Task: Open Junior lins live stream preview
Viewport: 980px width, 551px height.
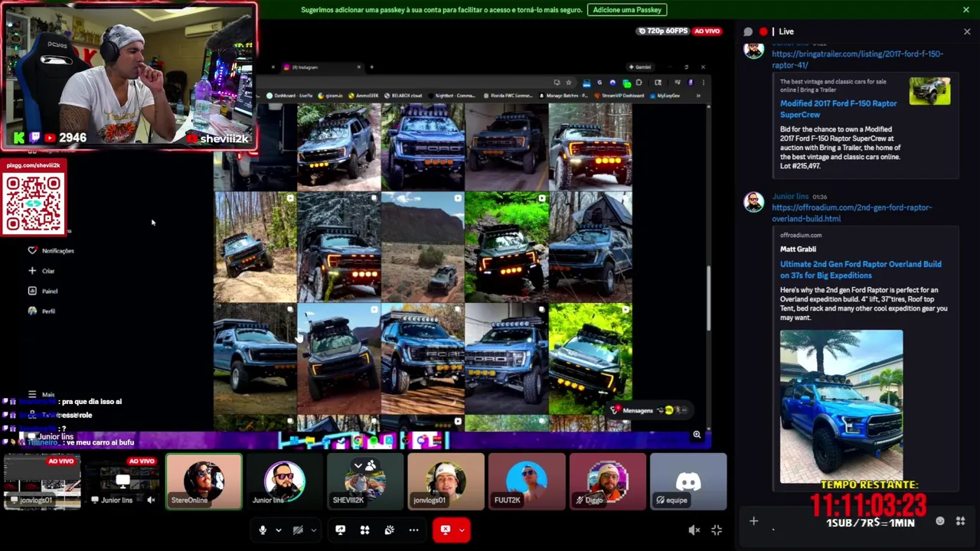Action: pos(122,481)
